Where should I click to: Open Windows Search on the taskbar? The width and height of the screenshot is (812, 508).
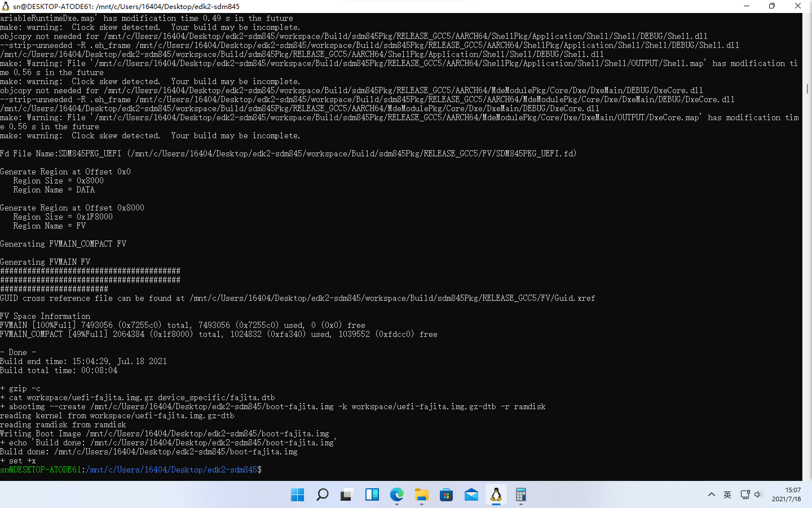(x=322, y=494)
